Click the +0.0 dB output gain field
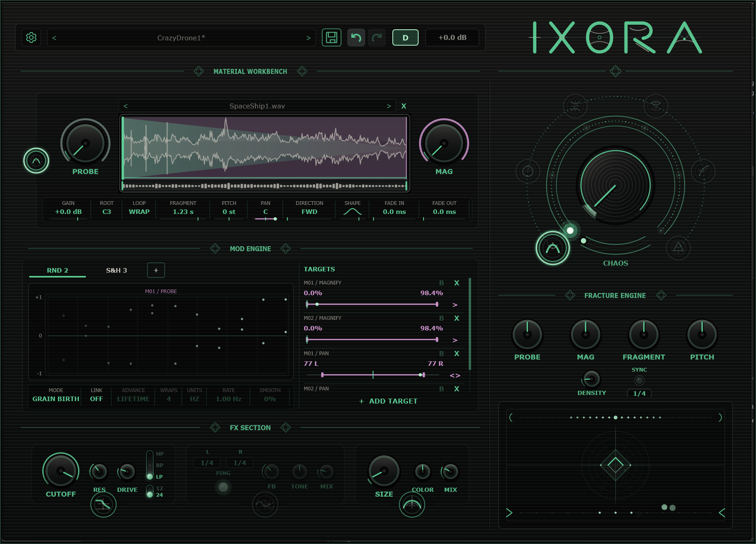The height and width of the screenshot is (544, 756). tap(452, 37)
